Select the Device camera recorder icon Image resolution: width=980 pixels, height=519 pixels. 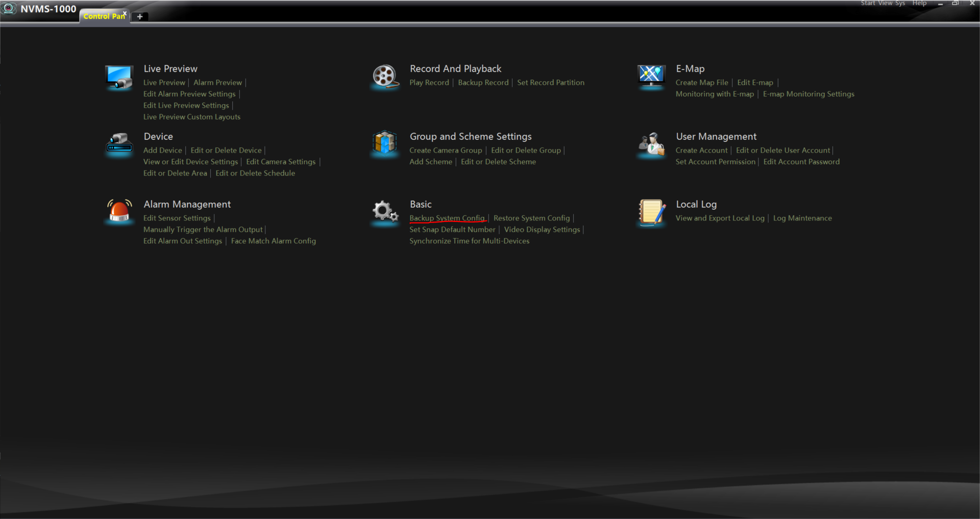tap(119, 144)
